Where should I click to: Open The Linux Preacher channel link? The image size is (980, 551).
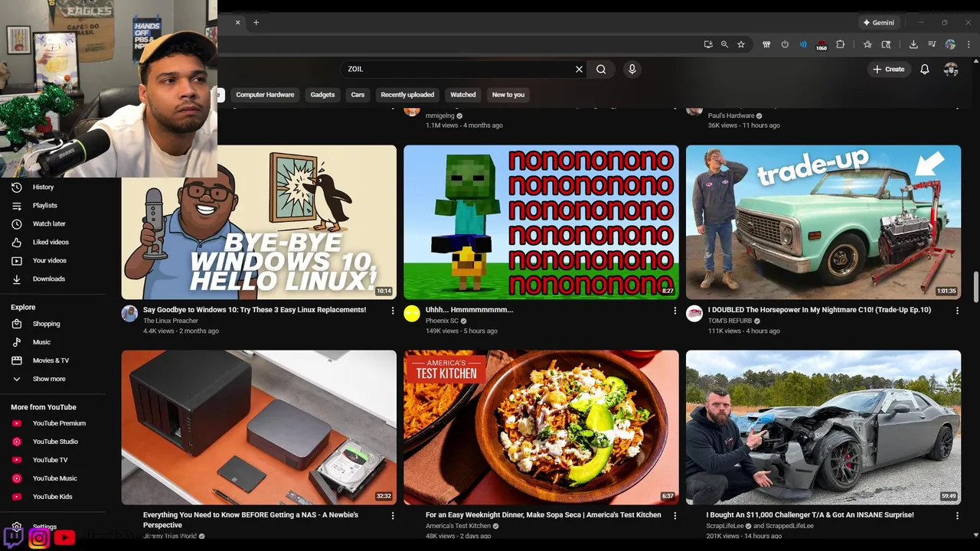coord(171,321)
